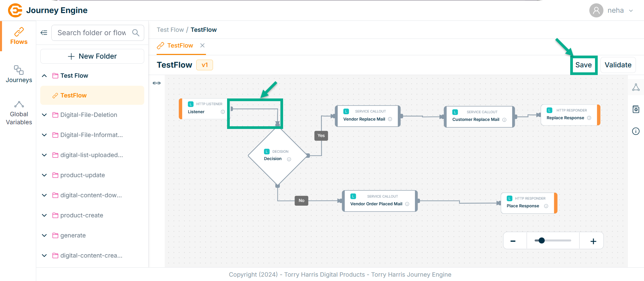The image size is (644, 281).
Task: Open the Journeys section in sidebar
Action: [19, 74]
